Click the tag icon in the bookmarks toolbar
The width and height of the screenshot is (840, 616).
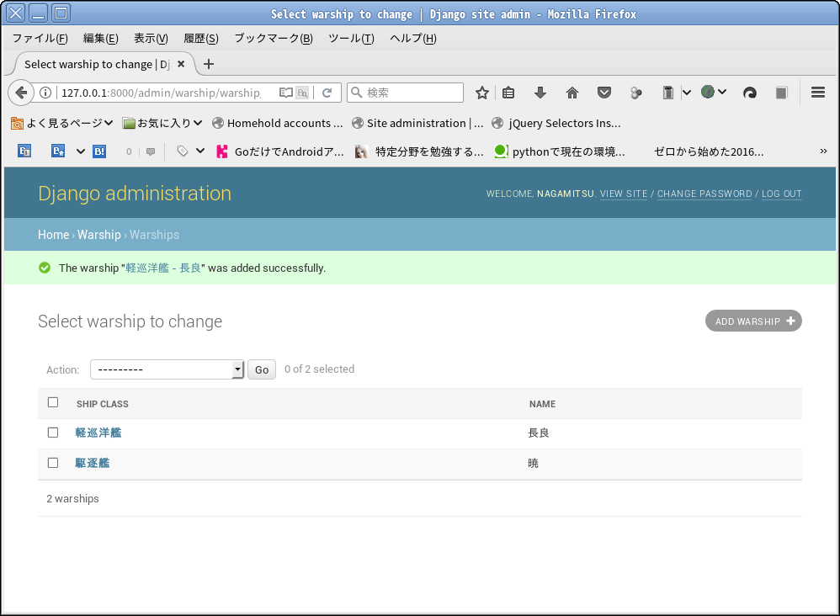pos(183,151)
